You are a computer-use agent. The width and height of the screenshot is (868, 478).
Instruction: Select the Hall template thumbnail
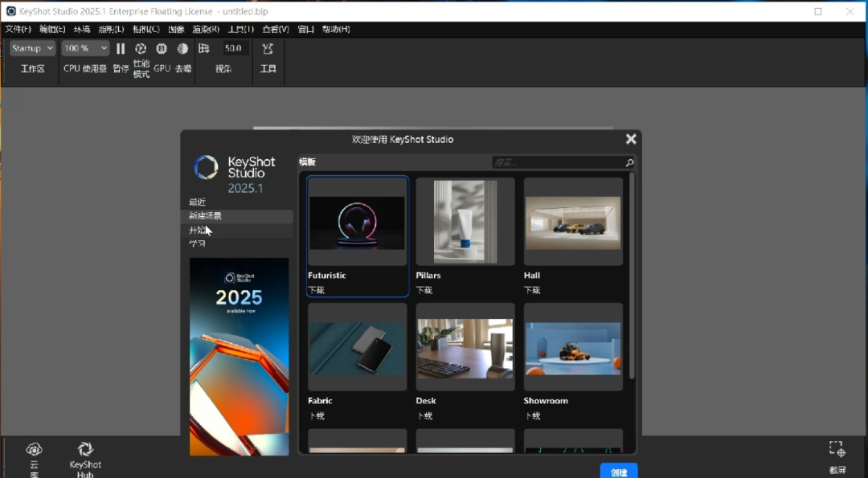click(573, 222)
